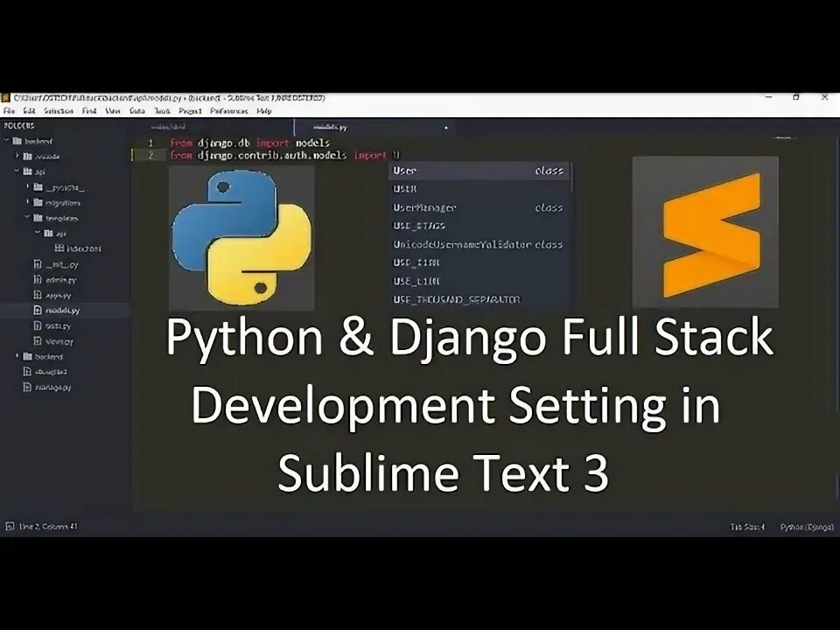Choose UserManager from autocomplete list
The image size is (840, 630).
pyautogui.click(x=479, y=207)
